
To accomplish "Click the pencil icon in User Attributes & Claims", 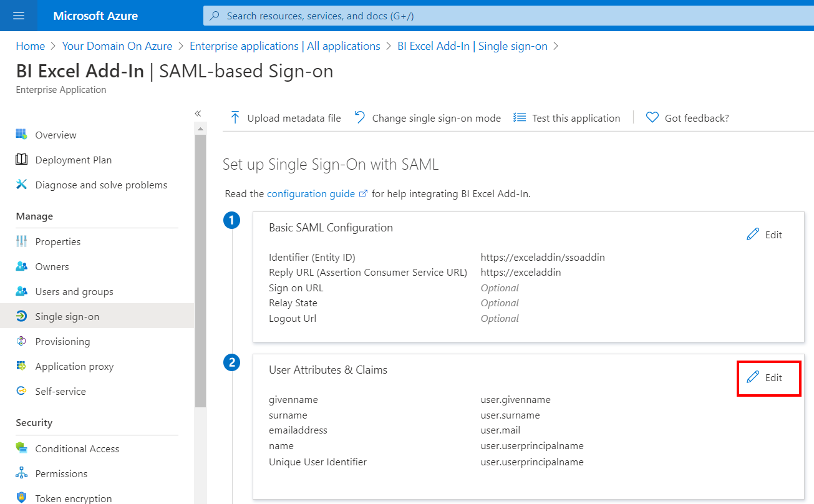I will point(753,377).
